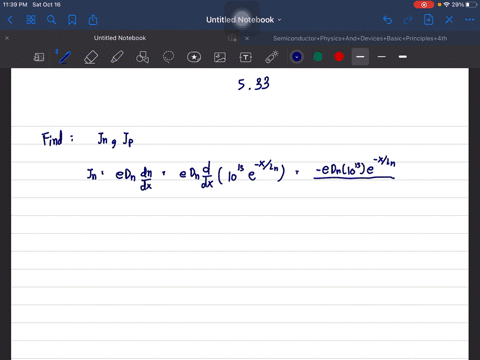This screenshot has width=480, height=360.
Task: Select the zoom window tool
Action: 39,57
